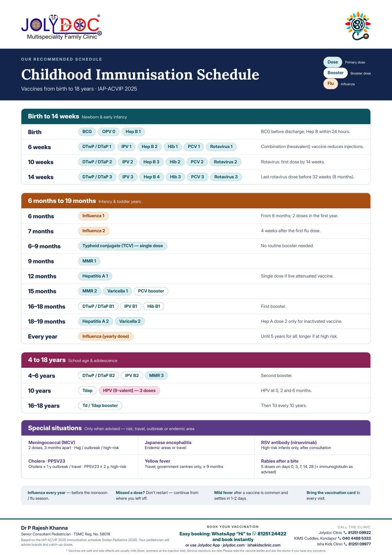Click the 'Tdap' pill in the 10 years row

[x=87, y=391]
